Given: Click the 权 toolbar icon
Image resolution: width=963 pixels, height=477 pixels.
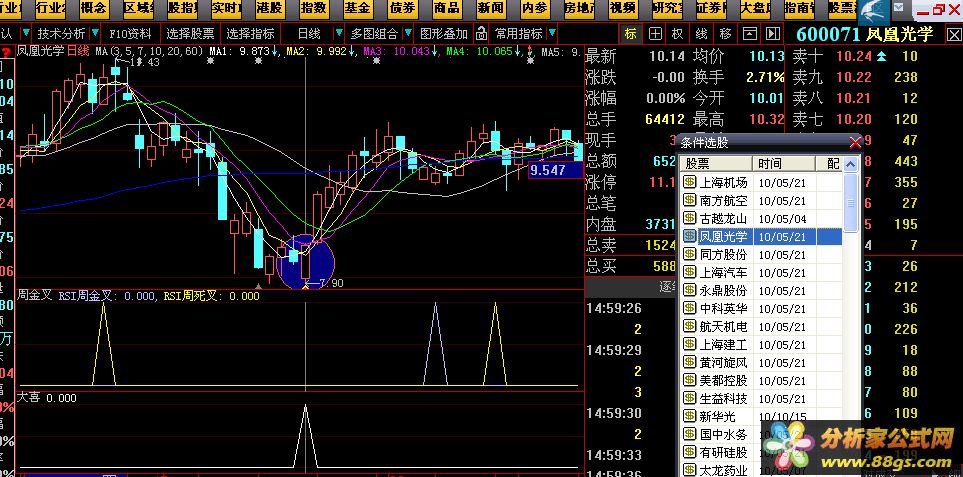Looking at the screenshot, I should [677, 33].
